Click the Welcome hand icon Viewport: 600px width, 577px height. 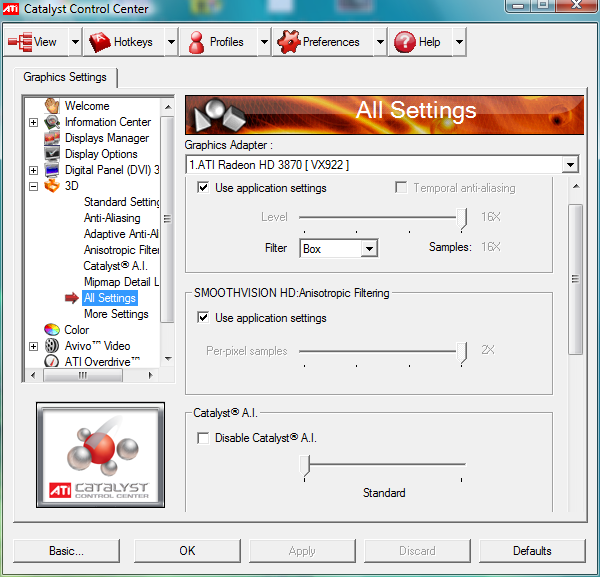tap(52, 106)
